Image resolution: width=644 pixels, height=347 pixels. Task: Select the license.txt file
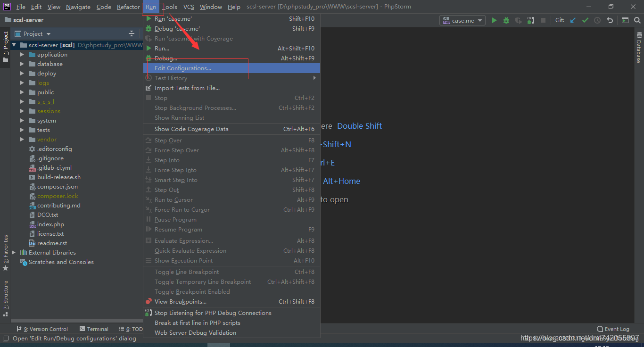[x=50, y=234]
